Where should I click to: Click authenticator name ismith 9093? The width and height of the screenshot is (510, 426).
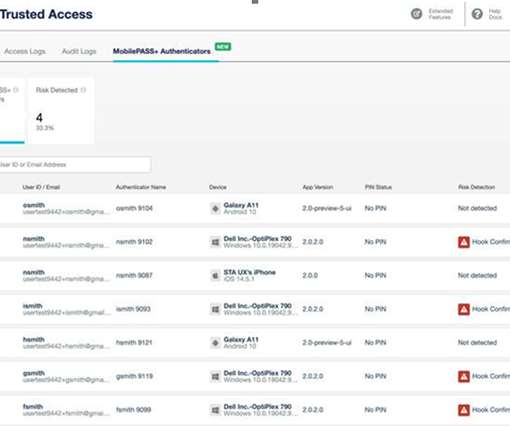pyautogui.click(x=133, y=309)
